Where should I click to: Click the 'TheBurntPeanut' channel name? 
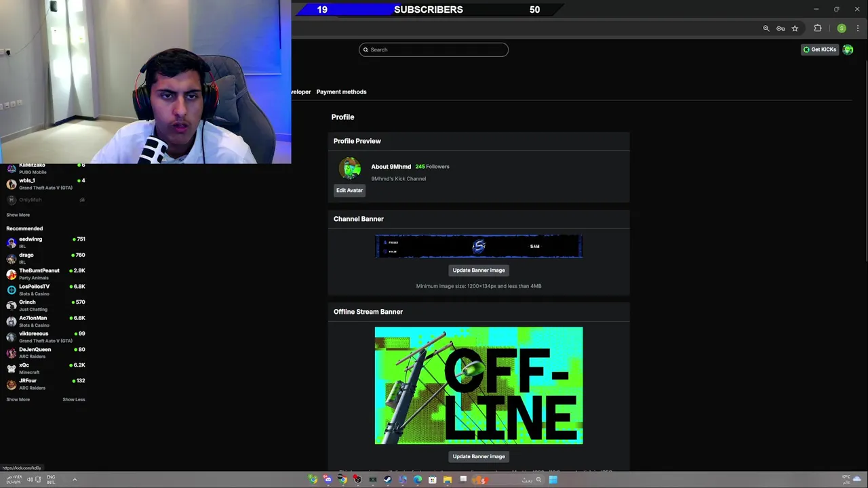pos(39,270)
